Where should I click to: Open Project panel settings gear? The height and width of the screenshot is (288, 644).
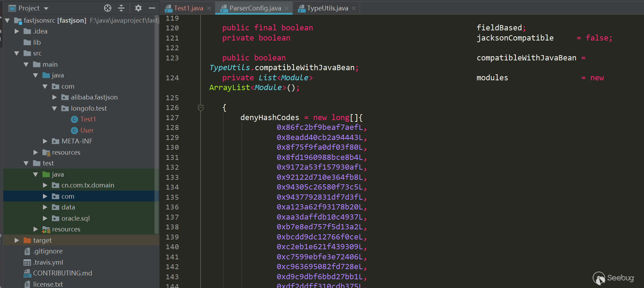pos(138,8)
